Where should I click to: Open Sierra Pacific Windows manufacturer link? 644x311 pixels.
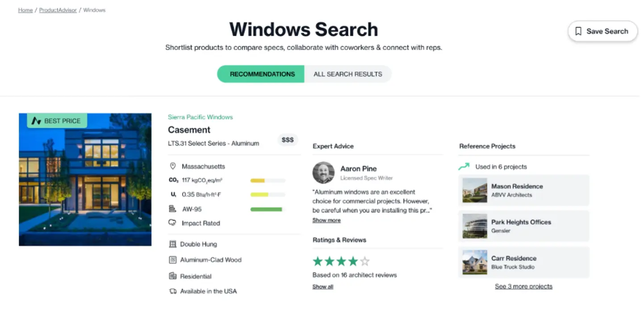click(x=200, y=117)
